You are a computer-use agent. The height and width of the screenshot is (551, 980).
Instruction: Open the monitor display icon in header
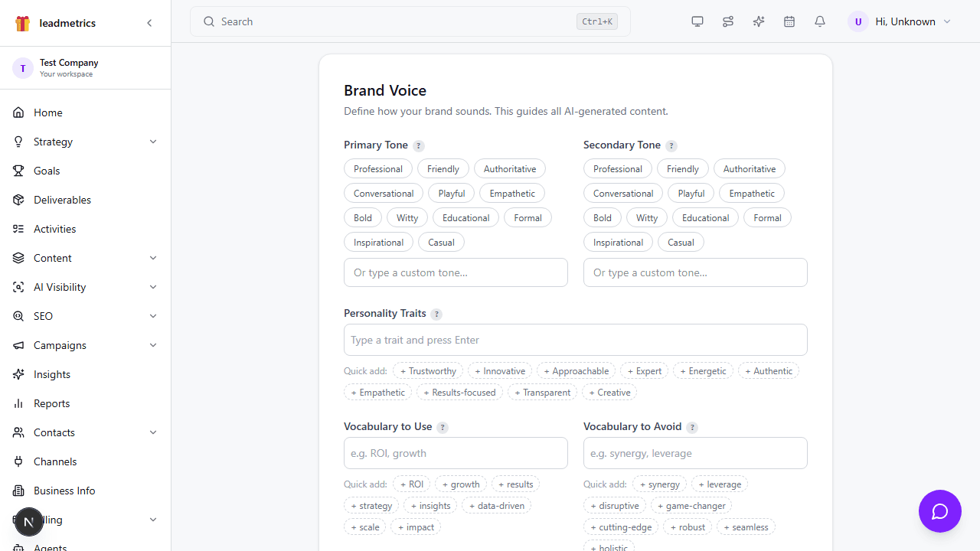click(x=697, y=21)
